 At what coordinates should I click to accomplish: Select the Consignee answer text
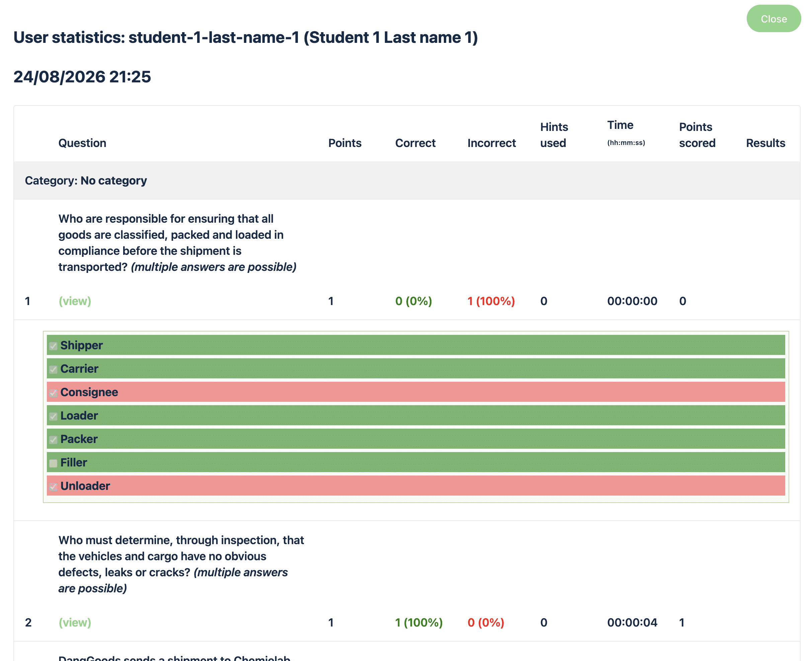tap(89, 392)
